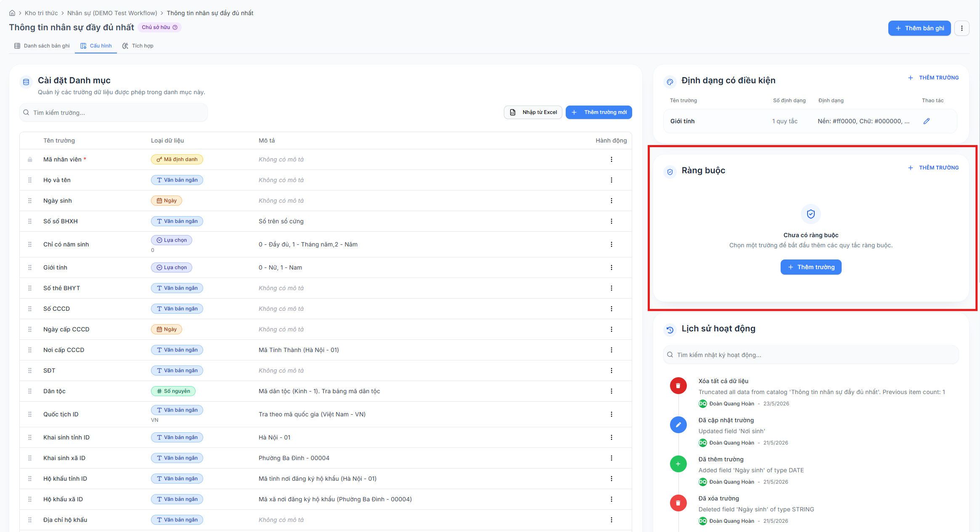Switch to Danh sách bản ghi tab
The height and width of the screenshot is (532, 980).
click(42, 46)
